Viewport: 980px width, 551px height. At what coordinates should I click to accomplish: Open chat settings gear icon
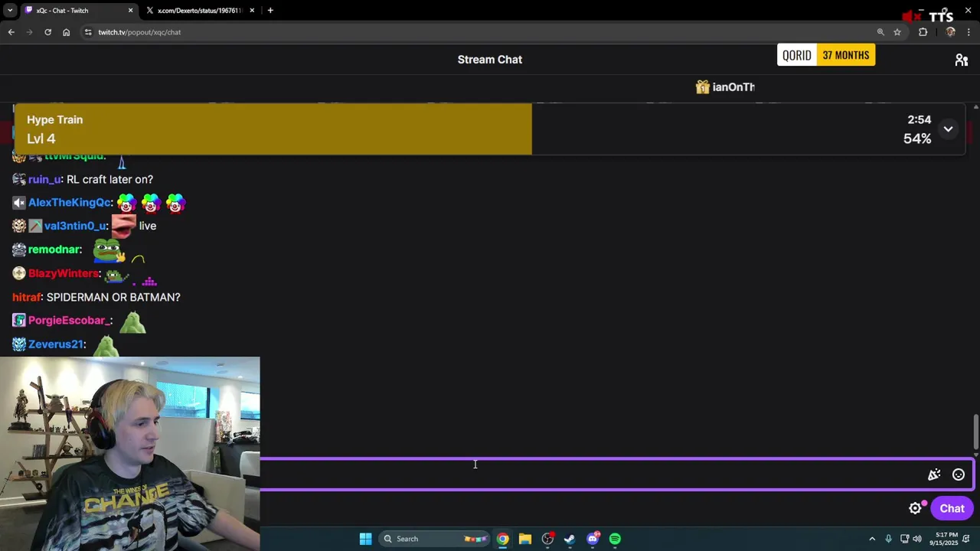pos(915,508)
